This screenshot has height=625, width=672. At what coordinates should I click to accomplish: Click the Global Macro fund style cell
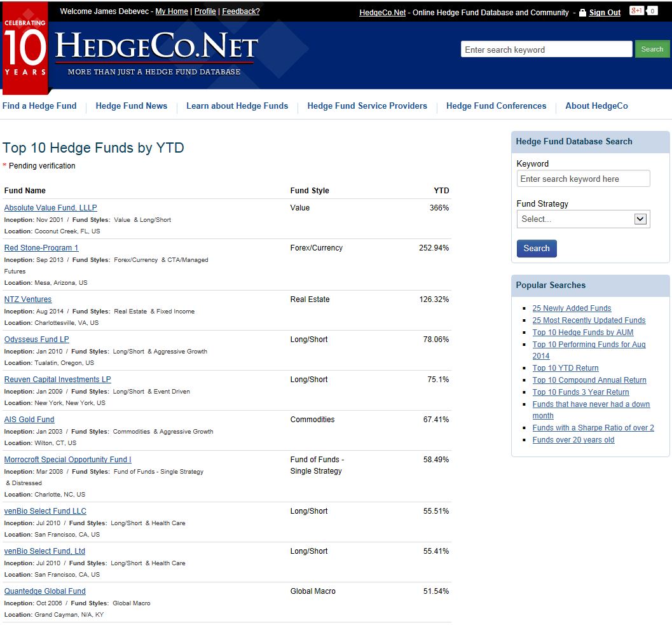pyautogui.click(x=313, y=591)
